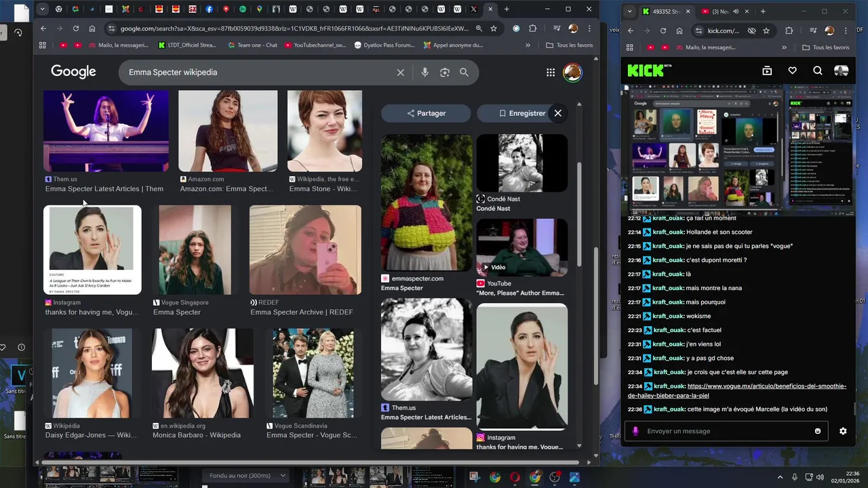Open Kick's browse icon in the header
Viewport: 868px width, 488px height.
(767, 70)
